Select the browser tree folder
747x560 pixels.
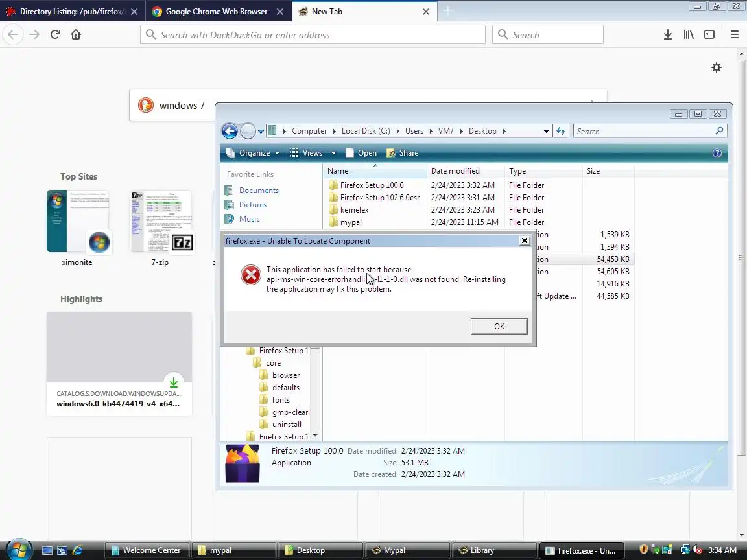pyautogui.click(x=286, y=375)
